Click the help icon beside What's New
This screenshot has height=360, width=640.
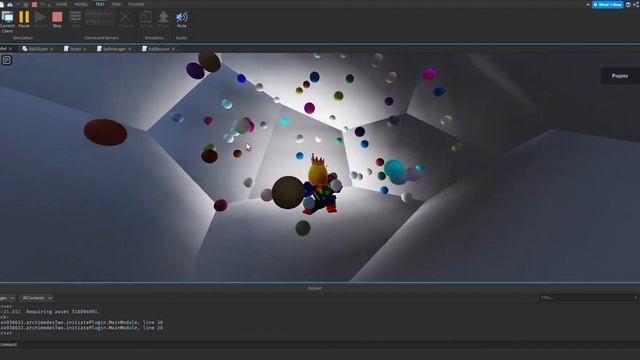point(628,4)
